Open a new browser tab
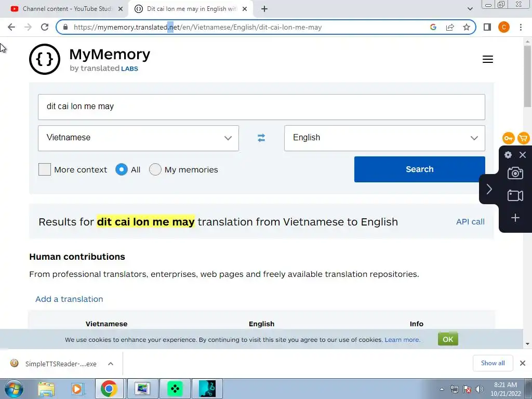Image resolution: width=532 pixels, height=399 pixels. point(264,9)
